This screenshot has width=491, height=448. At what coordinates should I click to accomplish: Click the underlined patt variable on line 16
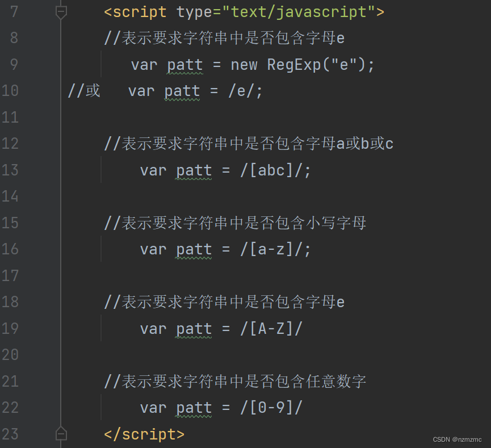[194, 250]
